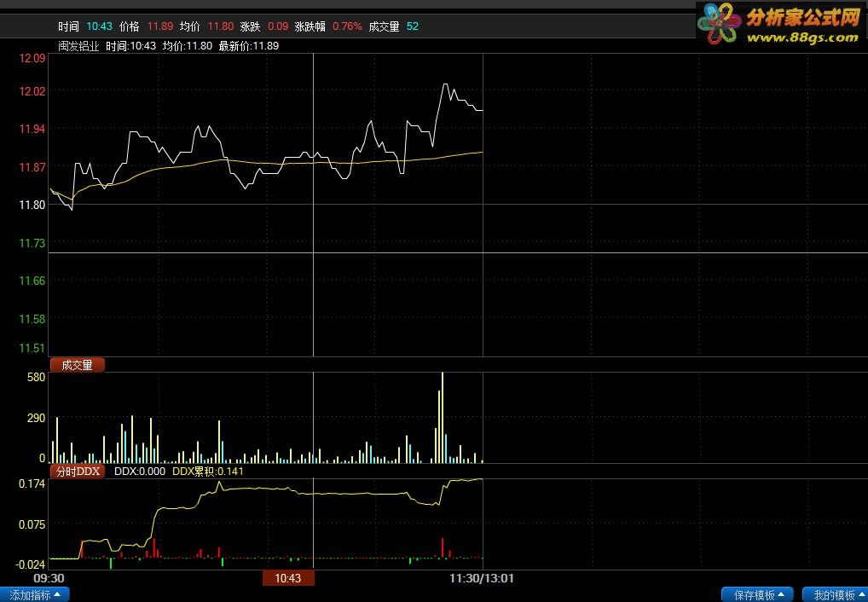The image size is (868, 602).
Task: Click the 11.66 price axis label
Action: coord(32,281)
